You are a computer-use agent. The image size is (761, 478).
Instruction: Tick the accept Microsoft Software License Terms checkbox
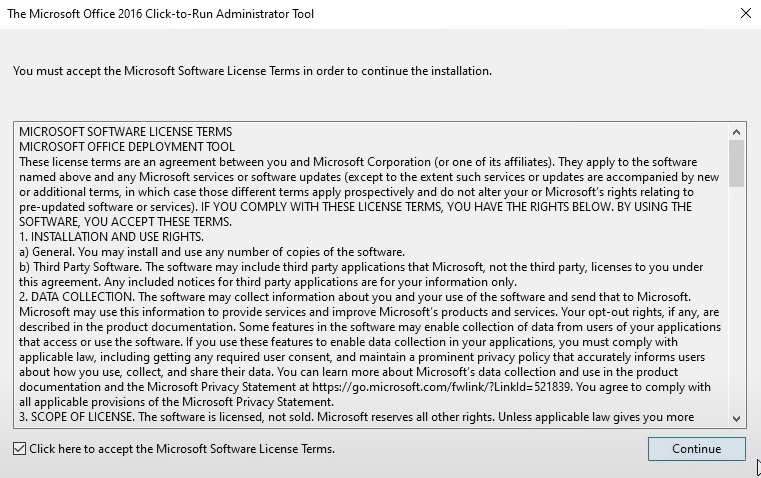point(20,449)
